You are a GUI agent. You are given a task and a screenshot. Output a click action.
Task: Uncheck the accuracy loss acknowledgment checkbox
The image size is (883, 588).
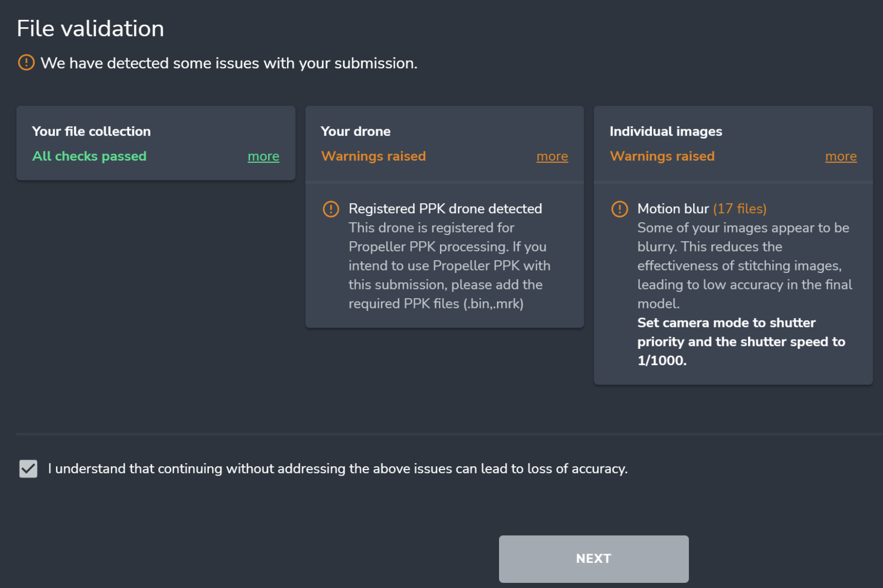tap(28, 468)
